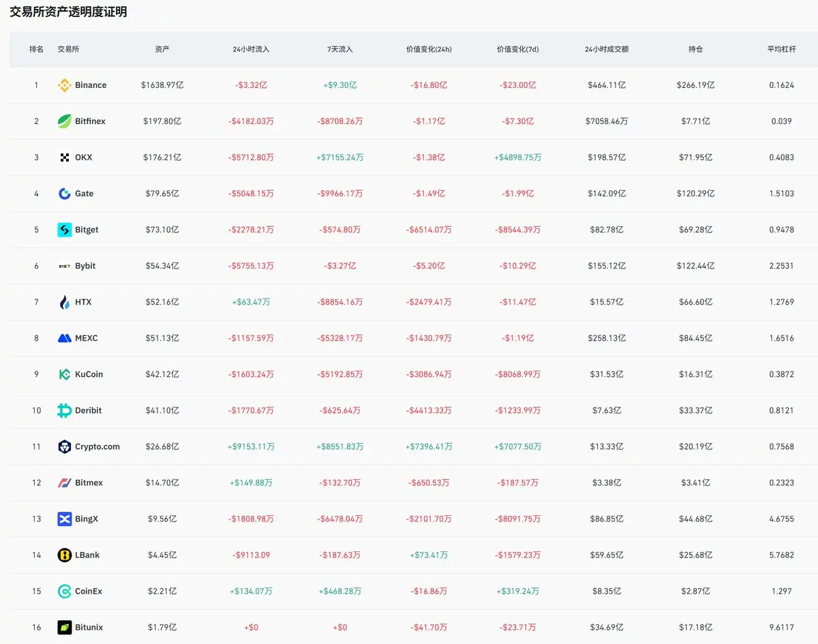This screenshot has height=644, width=818.
Task: Click the MEXC logo icon
Action: [64, 338]
